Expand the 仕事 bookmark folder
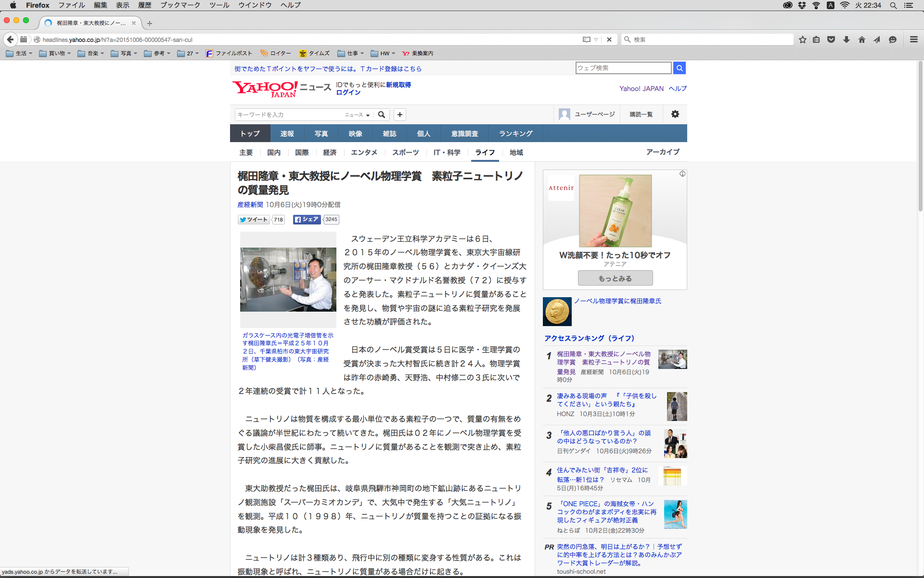The height and width of the screenshot is (578, 924). click(350, 53)
